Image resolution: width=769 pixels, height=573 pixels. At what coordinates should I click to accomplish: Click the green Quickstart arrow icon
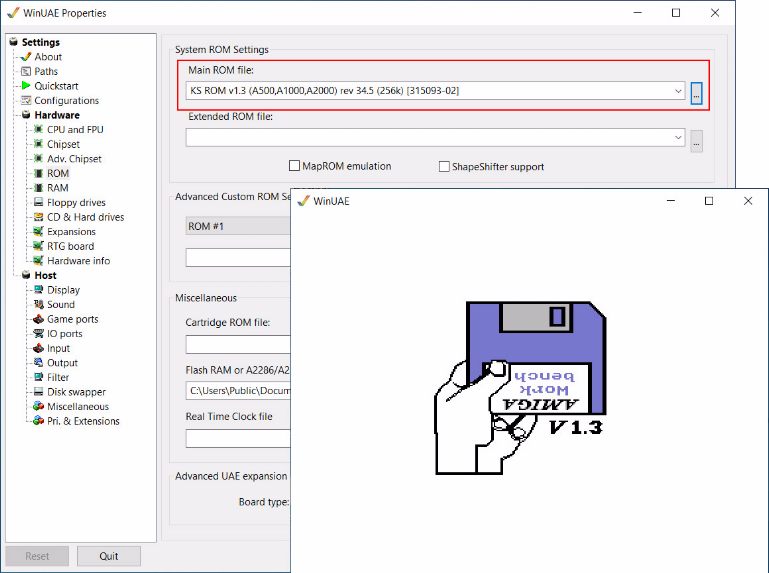click(26, 86)
